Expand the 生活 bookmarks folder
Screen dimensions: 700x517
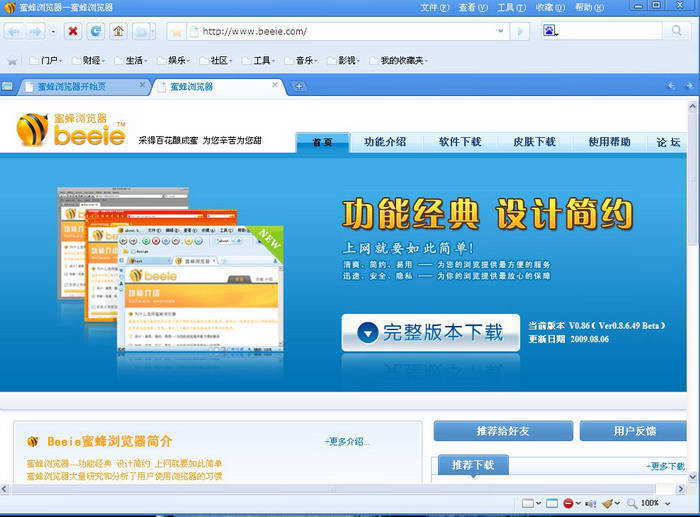point(130,60)
